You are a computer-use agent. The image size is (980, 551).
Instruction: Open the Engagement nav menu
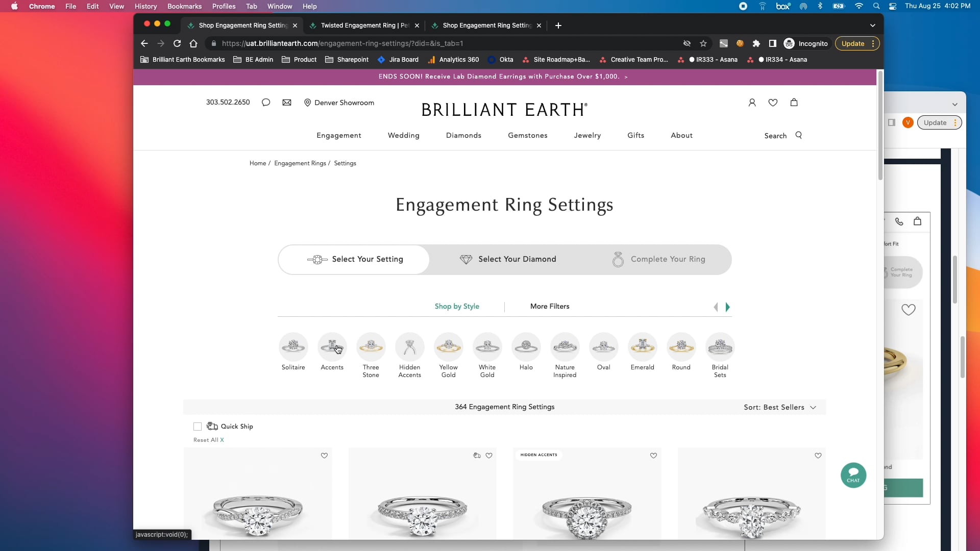point(339,135)
